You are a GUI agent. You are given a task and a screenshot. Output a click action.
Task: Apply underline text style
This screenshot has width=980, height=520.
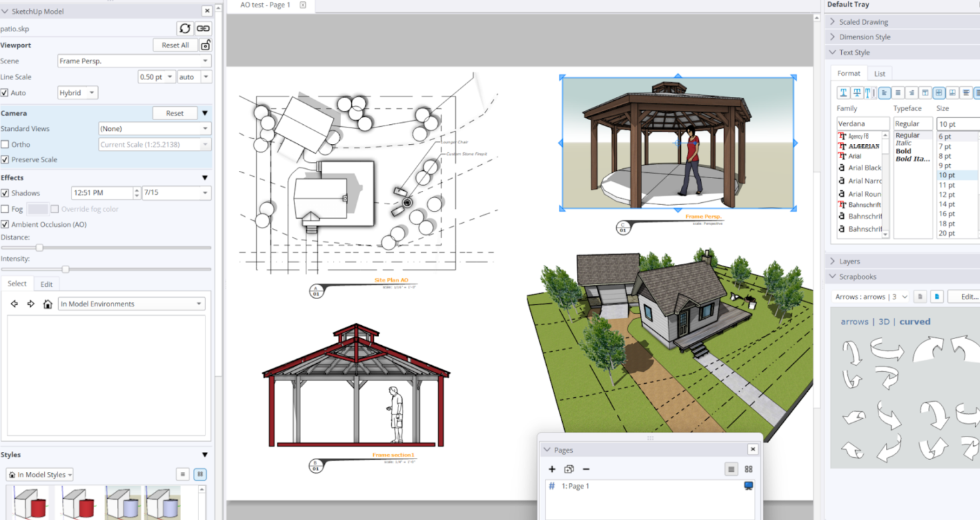coord(843,93)
